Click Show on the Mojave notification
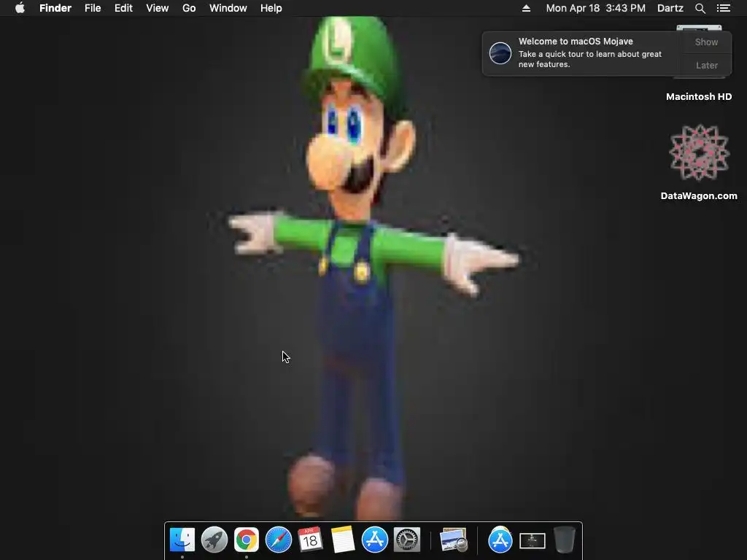Viewport: 747px width, 560px height. pyautogui.click(x=706, y=42)
